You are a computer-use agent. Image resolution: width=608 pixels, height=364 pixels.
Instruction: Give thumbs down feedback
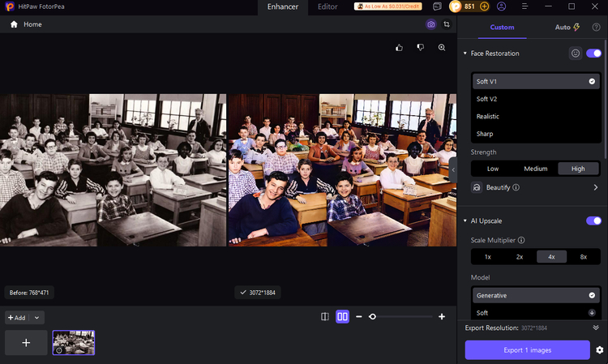point(420,48)
